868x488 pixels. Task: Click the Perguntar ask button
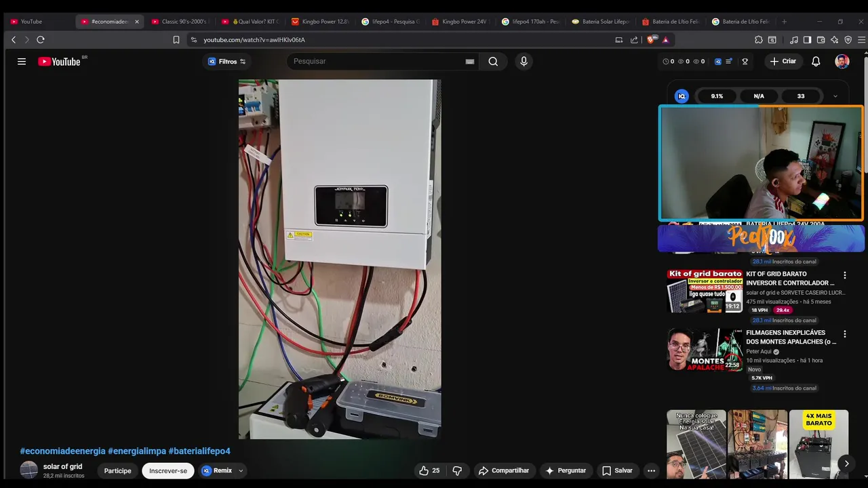566,470
